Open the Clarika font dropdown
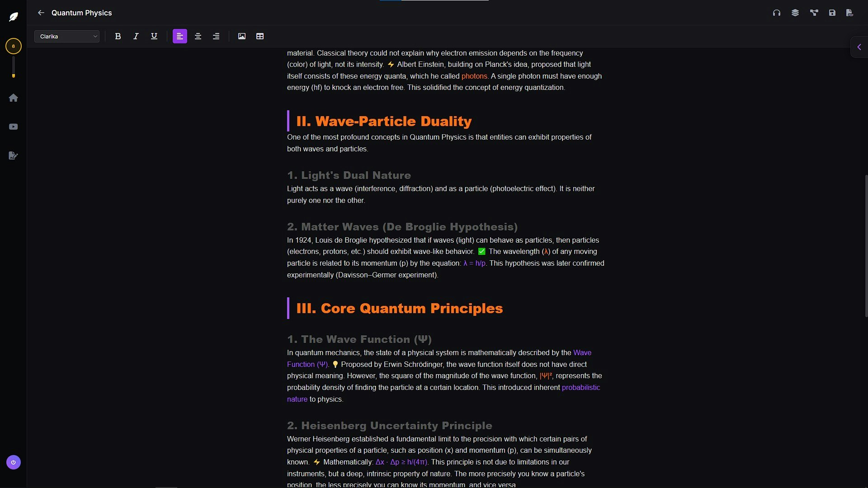 (x=67, y=36)
